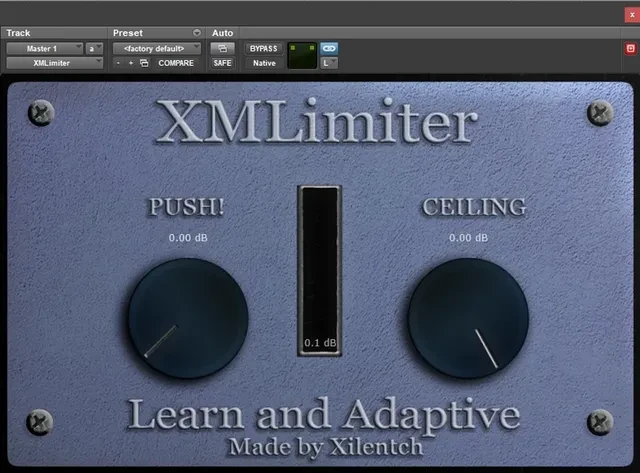Click the CEILING knob
Screen dimensions: 640x473
(468, 318)
